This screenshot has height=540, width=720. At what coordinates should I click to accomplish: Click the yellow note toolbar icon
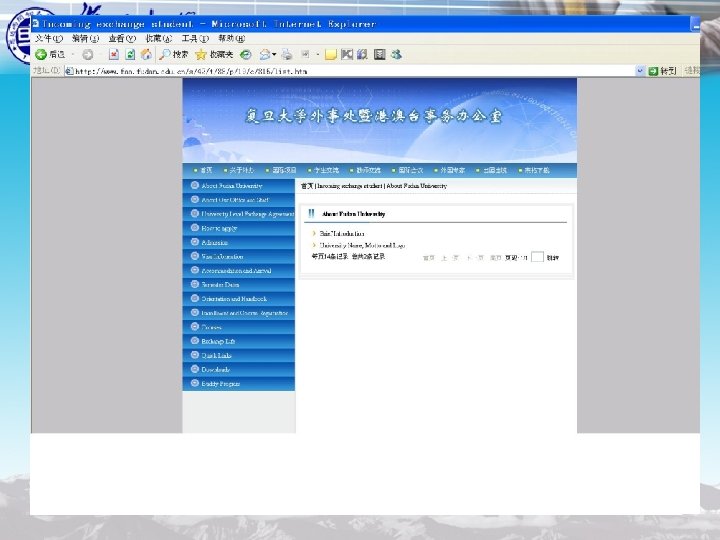(x=330, y=55)
